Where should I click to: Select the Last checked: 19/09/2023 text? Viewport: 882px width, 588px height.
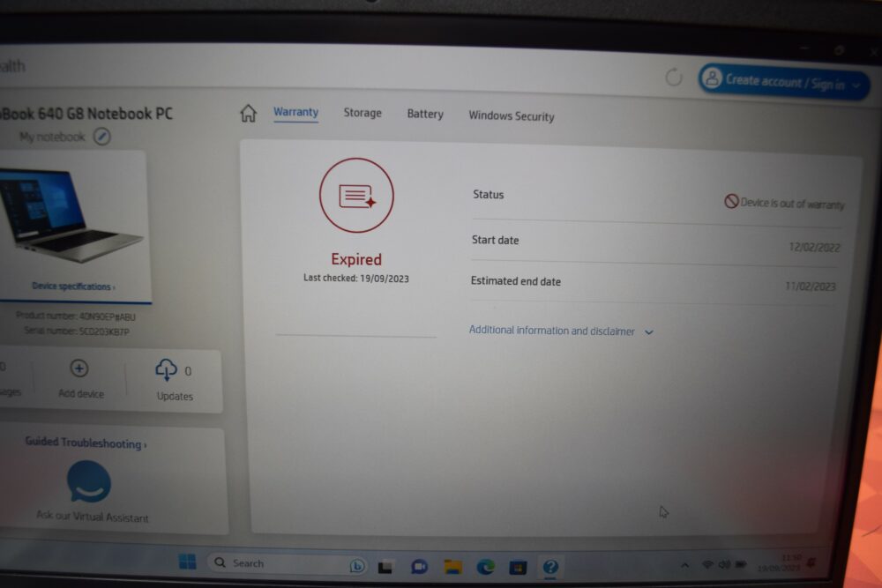pos(356,279)
